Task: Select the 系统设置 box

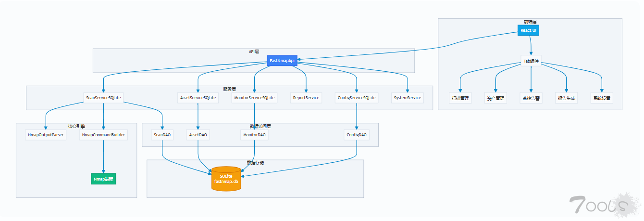Action: tap(601, 98)
